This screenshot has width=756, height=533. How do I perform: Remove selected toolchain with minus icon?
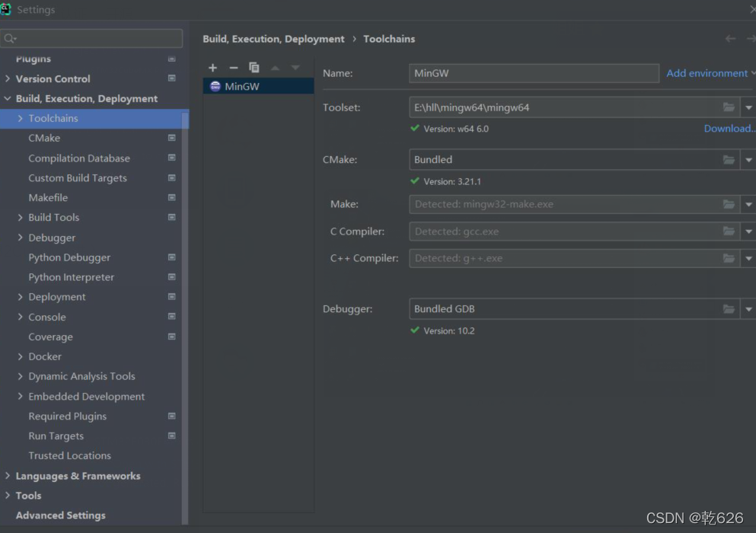pyautogui.click(x=234, y=68)
